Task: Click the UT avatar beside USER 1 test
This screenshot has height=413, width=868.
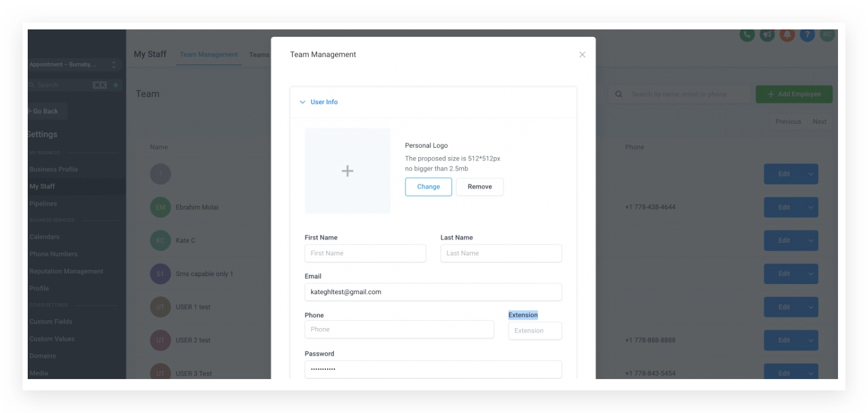Action: (x=160, y=307)
